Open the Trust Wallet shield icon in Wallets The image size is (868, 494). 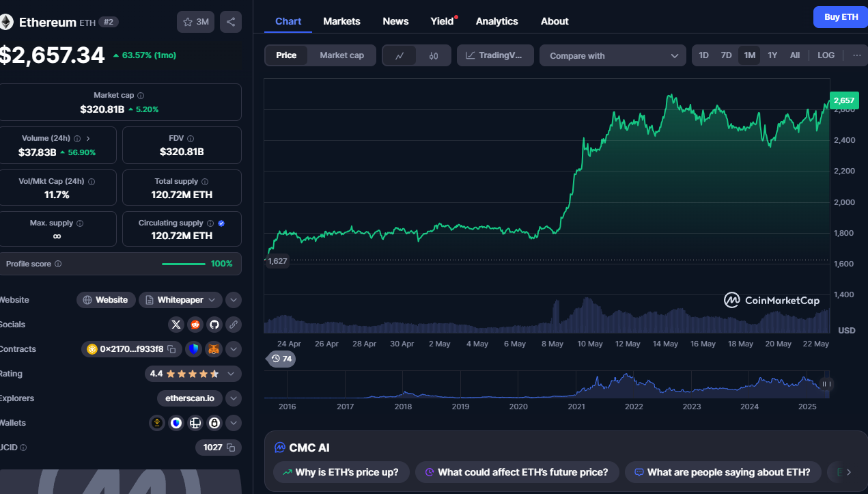[176, 423]
